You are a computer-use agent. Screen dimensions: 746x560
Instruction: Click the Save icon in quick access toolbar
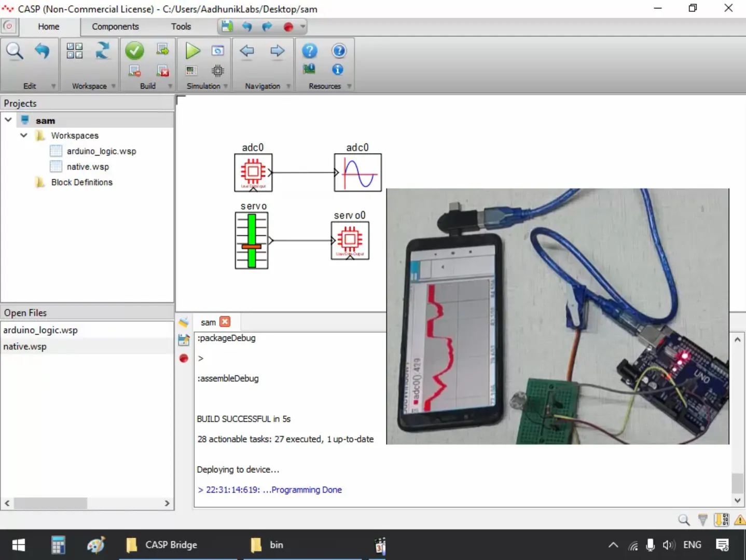click(x=226, y=26)
